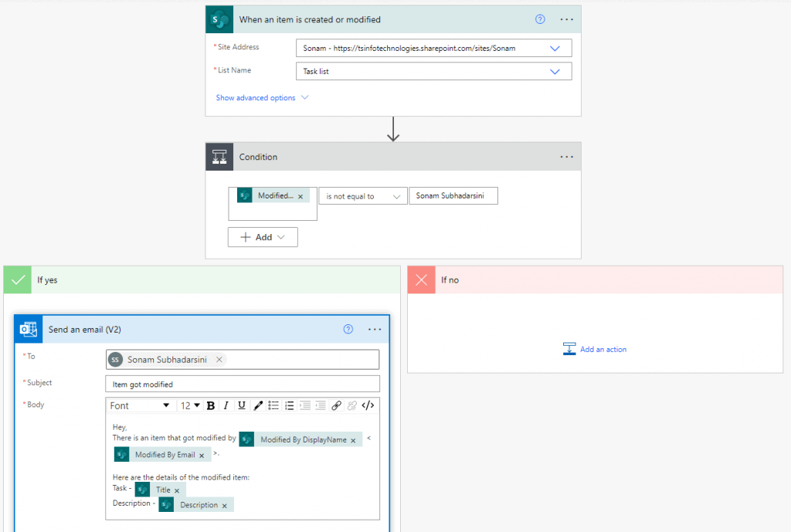This screenshot has width=791, height=532.
Task: Open the font size 12 dropdown
Action: [190, 406]
